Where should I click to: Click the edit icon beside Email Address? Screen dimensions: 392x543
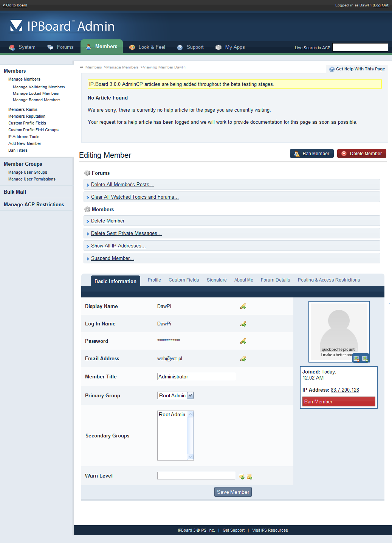click(x=243, y=358)
